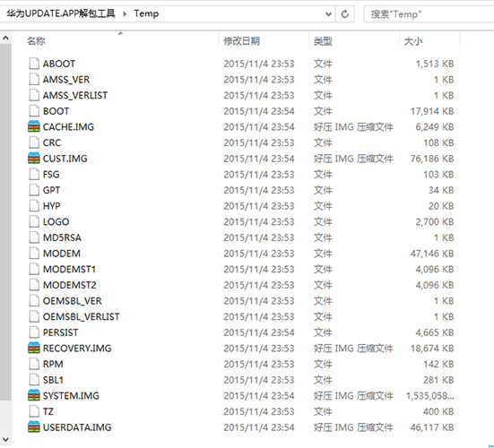494x448 pixels.
Task: Select the BOOT file row
Action: (241, 111)
